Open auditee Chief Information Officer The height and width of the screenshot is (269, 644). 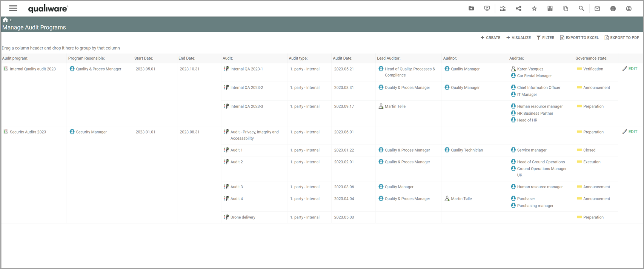coord(539,88)
